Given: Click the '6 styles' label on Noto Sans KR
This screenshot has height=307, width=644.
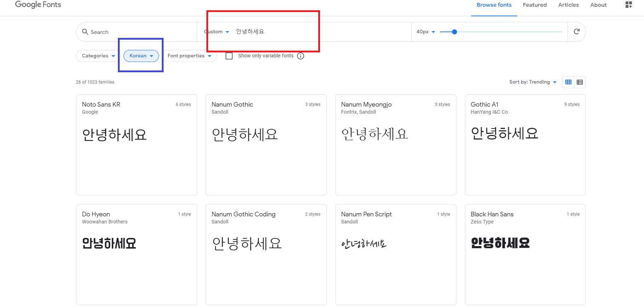Looking at the screenshot, I should [183, 104].
